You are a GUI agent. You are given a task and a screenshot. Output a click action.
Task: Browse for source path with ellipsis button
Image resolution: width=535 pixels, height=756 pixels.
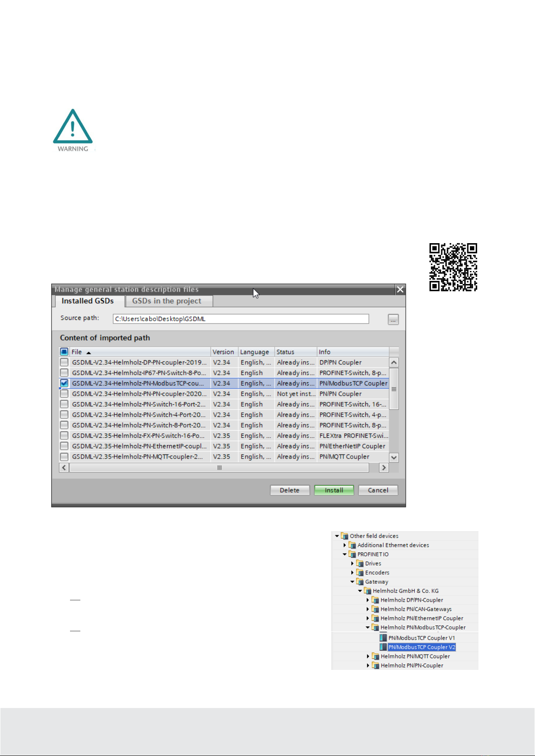pos(393,319)
